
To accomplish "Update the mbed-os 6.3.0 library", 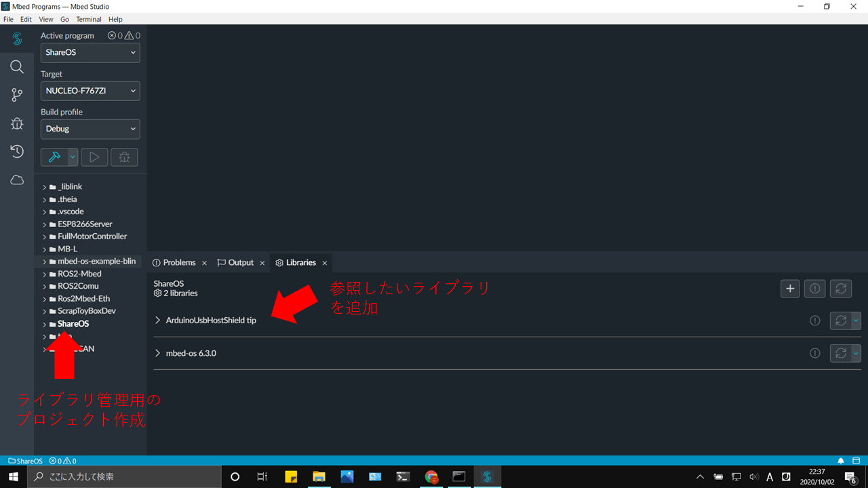I will point(841,352).
